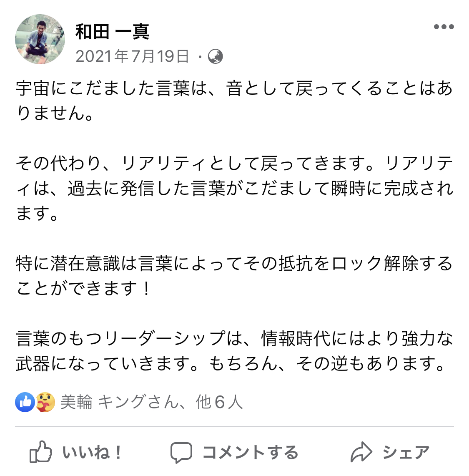Screen dimensions: 469x476
Task: Click the いいね！ item in the action bar
Action: [x=75, y=451]
